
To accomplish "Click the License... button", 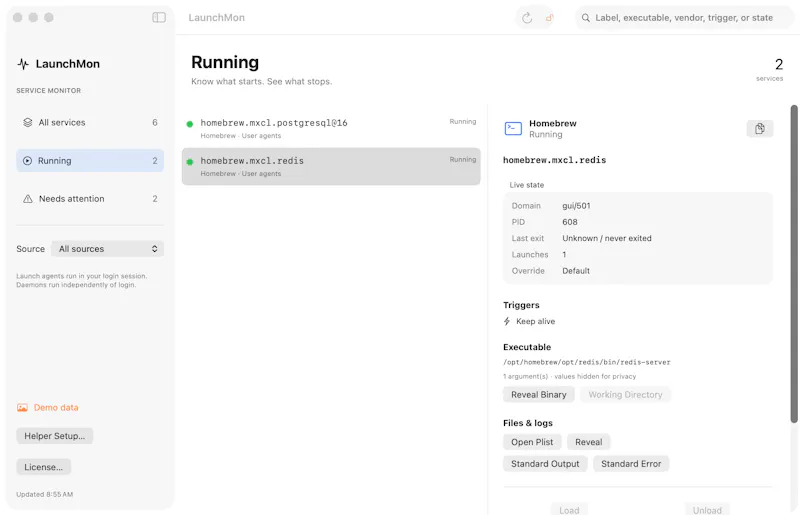I will click(x=43, y=467).
